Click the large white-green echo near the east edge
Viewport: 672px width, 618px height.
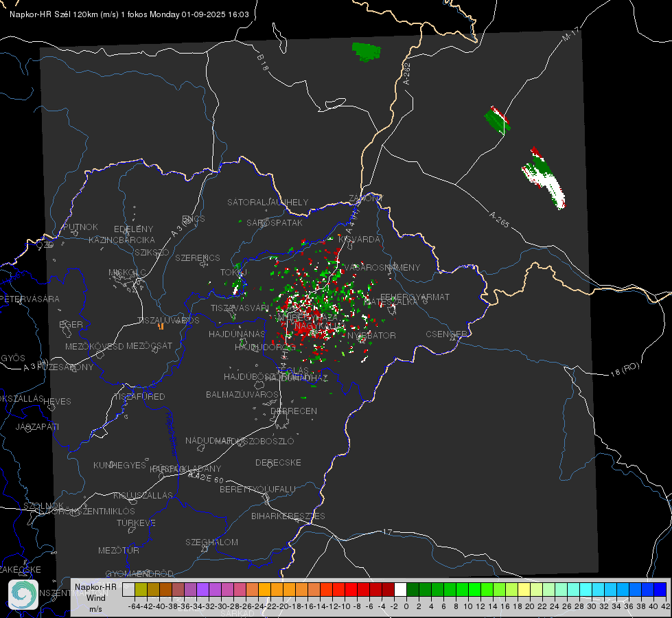coord(544,178)
